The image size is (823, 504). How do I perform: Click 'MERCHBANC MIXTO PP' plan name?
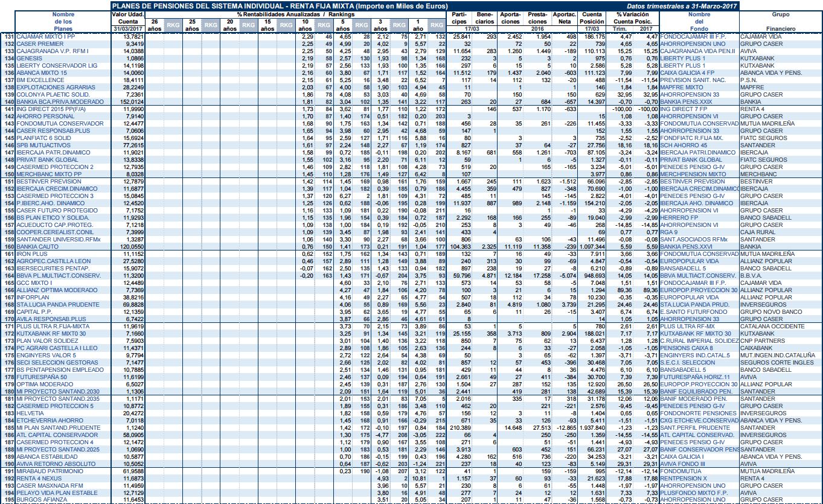pyautogui.click(x=48, y=174)
